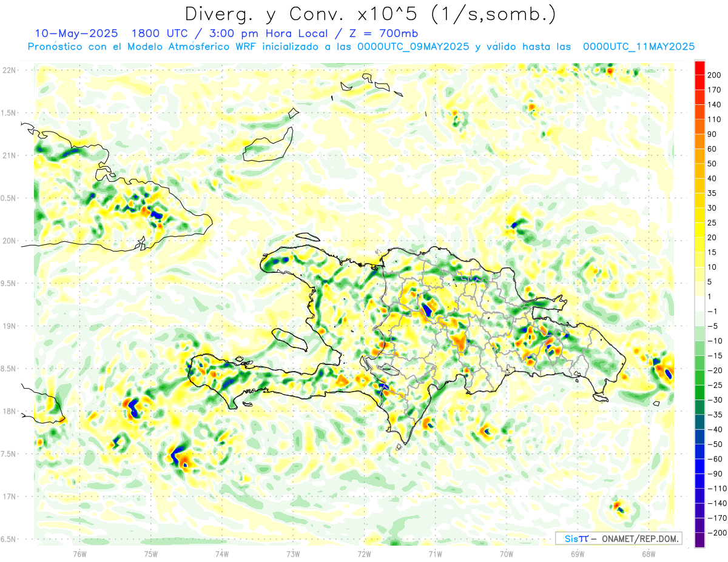Click the 21N latitude axis label
Screen dimensions: 728x562
[x=9, y=155]
